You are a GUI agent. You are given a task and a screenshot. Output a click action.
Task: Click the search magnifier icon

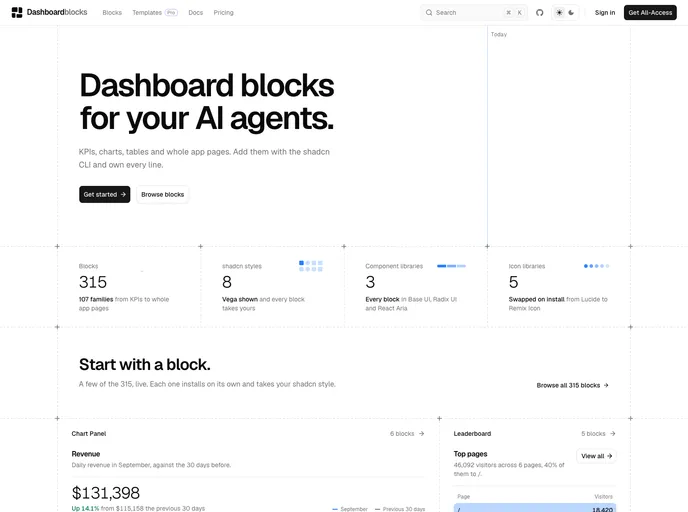tap(429, 13)
